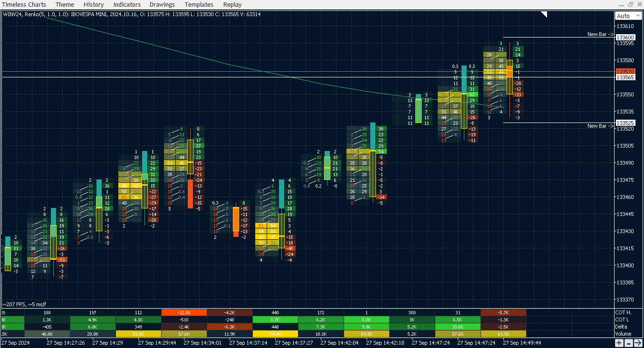644x348 pixels.
Task: Open the Auto scale dropdown
Action: coord(628,16)
